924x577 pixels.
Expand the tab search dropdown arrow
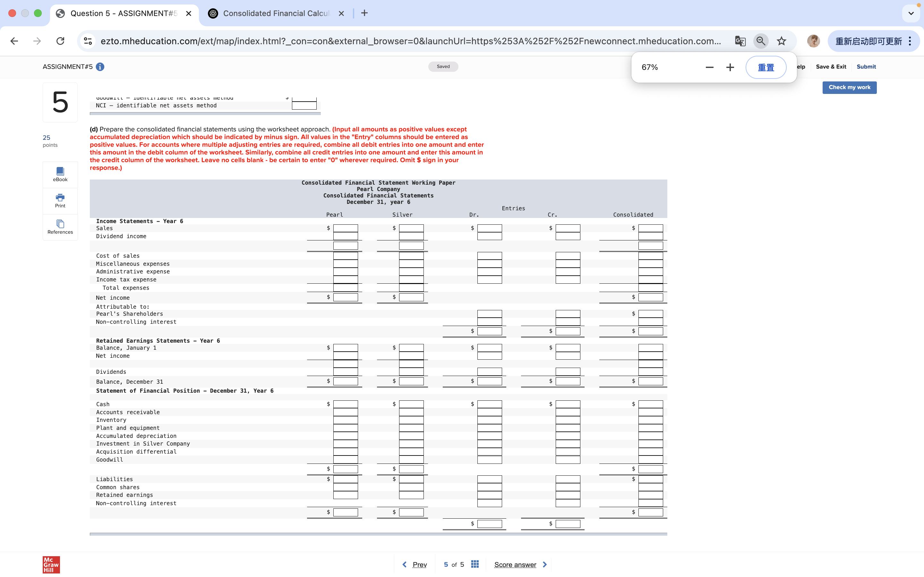911,13
